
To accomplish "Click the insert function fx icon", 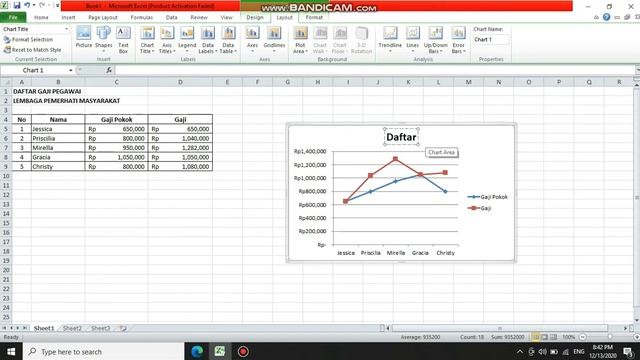I will [x=109, y=70].
